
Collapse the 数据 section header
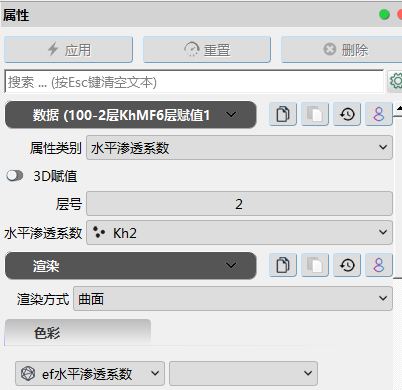click(x=131, y=115)
